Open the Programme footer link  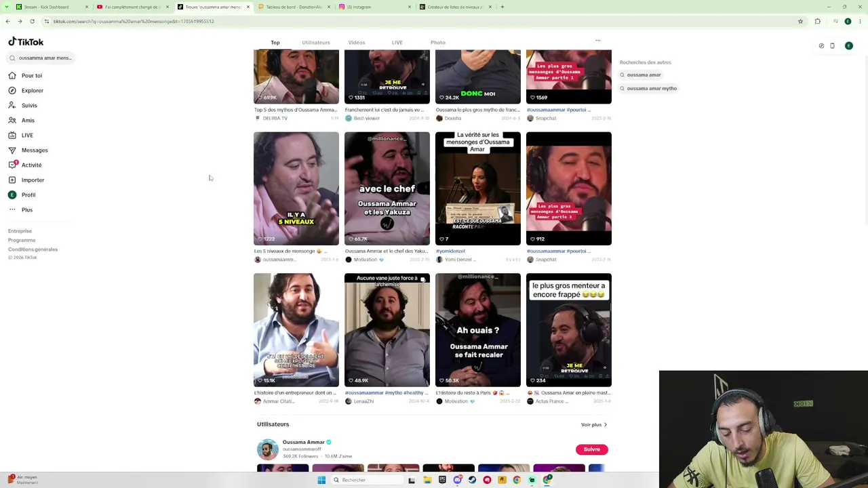[22, 240]
